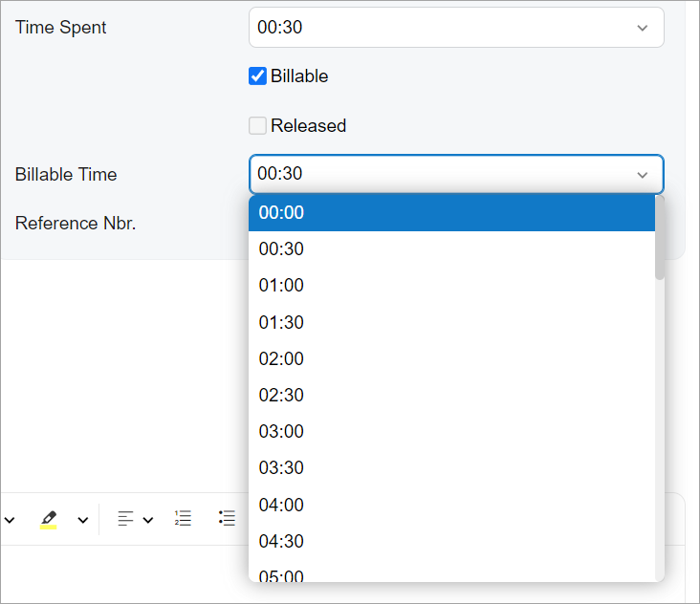Viewport: 700px width, 604px height.
Task: Click the text alignment icon
Action: click(125, 519)
